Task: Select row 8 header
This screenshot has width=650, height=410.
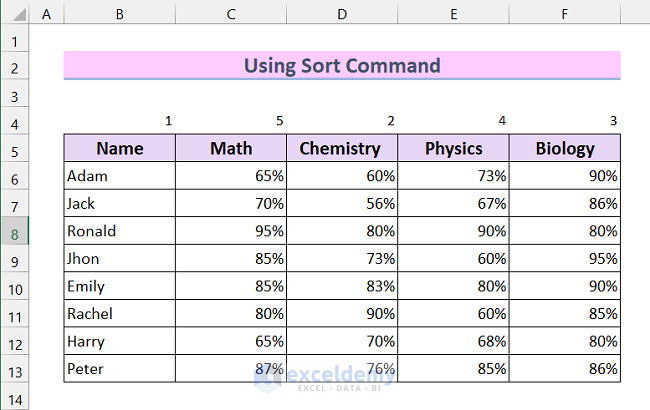Action: click(15, 232)
